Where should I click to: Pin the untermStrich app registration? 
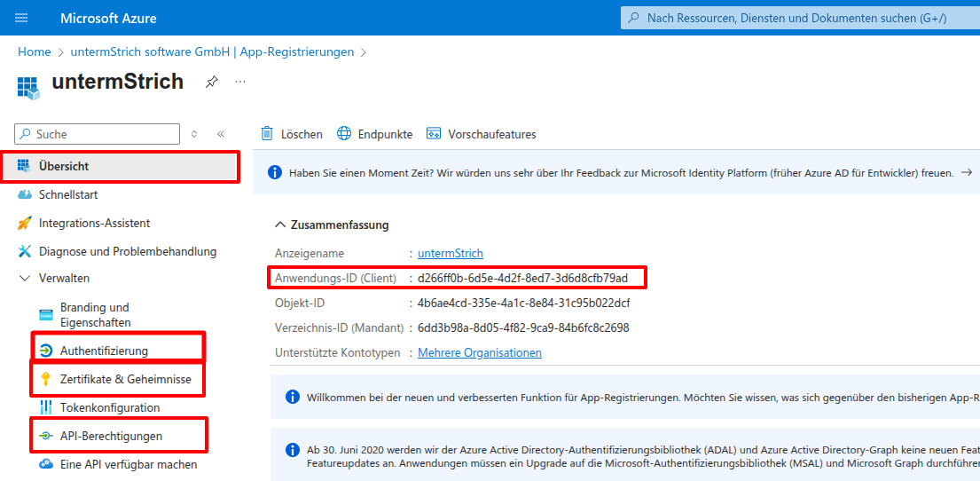pos(211,82)
